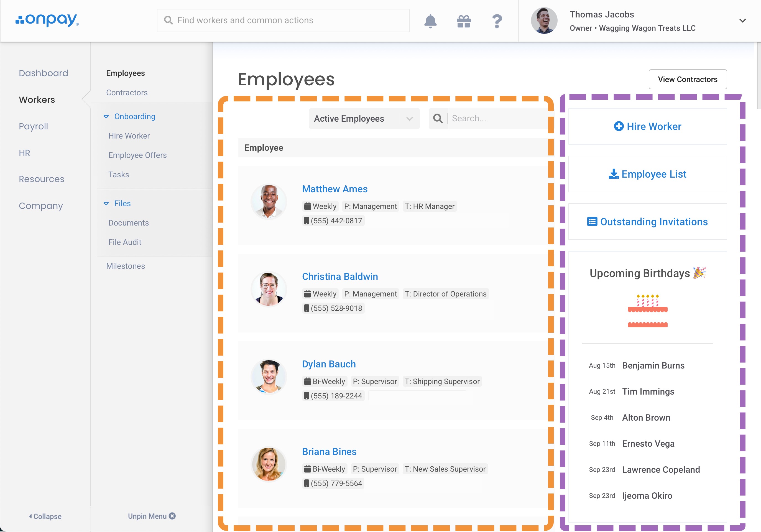Screen dimensions: 761x532
Task: Open the notifications bell icon
Action: pos(430,21)
